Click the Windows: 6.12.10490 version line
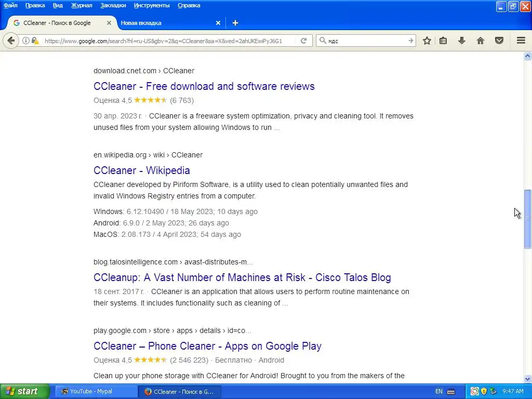Screen dimensions: 532x399 click(x=176, y=211)
